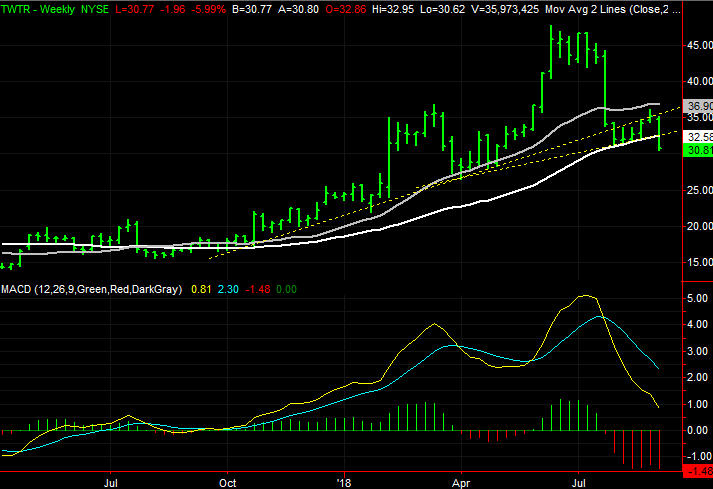
Task: Click the 36.90 gray moving average price tag
Action: coord(698,106)
